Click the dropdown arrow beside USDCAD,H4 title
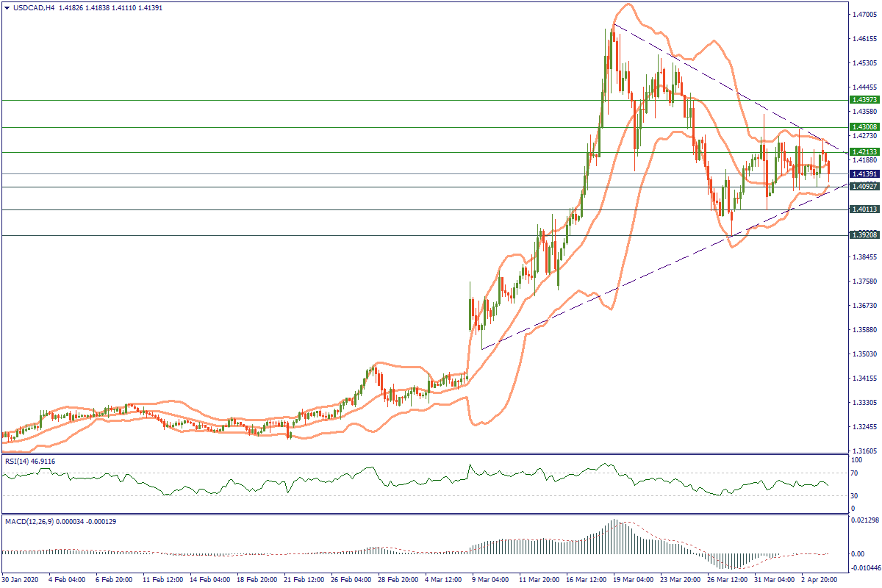The width and height of the screenshot is (882, 588). 7,8
